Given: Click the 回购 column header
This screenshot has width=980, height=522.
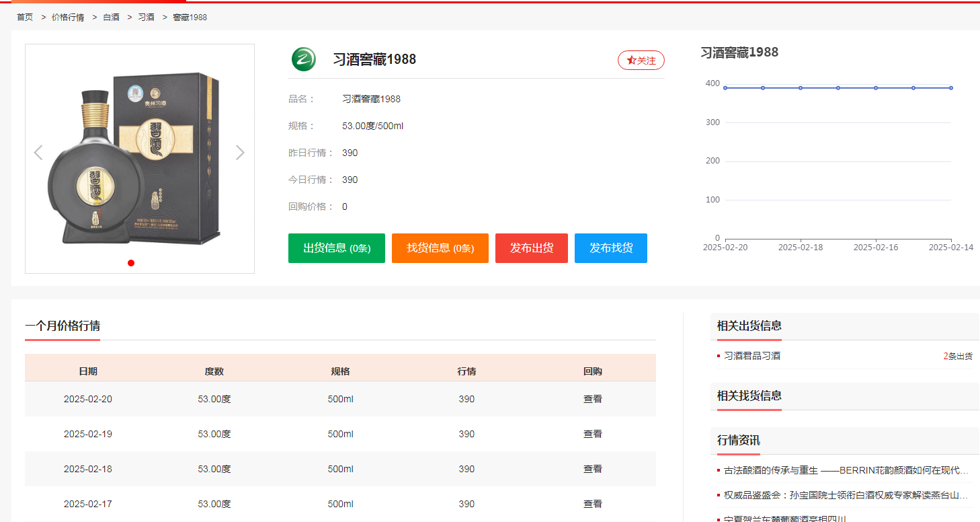Looking at the screenshot, I should click(593, 371).
